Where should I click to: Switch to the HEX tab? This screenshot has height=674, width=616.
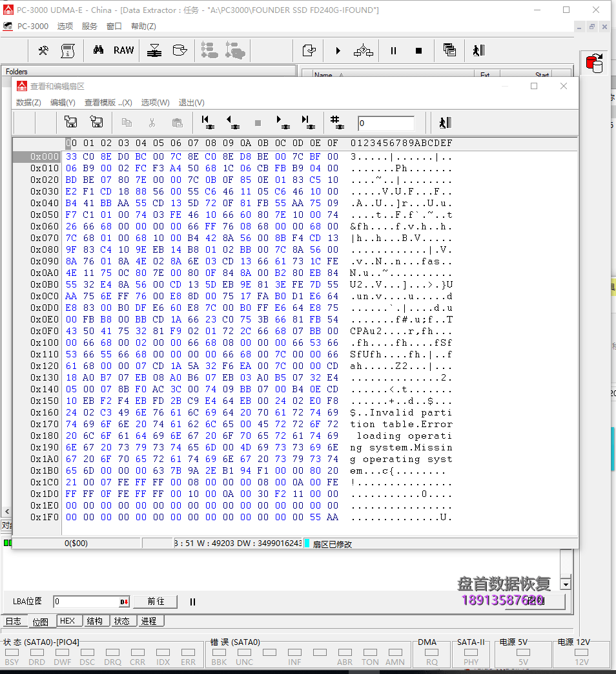[x=67, y=621]
